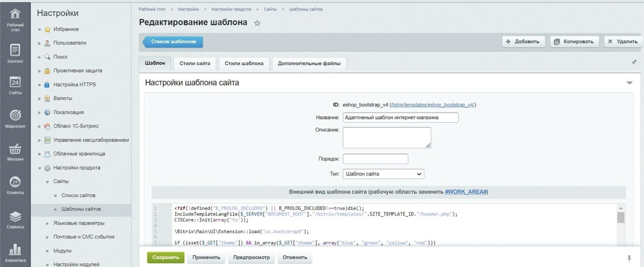The image size is (644, 267).
Task: Open the Маркетинг target icon
Action: click(x=15, y=115)
